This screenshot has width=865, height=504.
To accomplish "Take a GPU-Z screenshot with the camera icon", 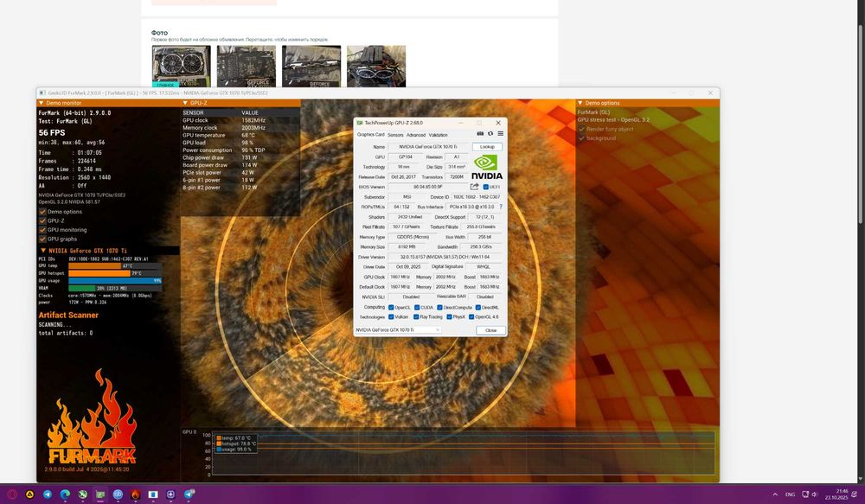I will (480, 134).
